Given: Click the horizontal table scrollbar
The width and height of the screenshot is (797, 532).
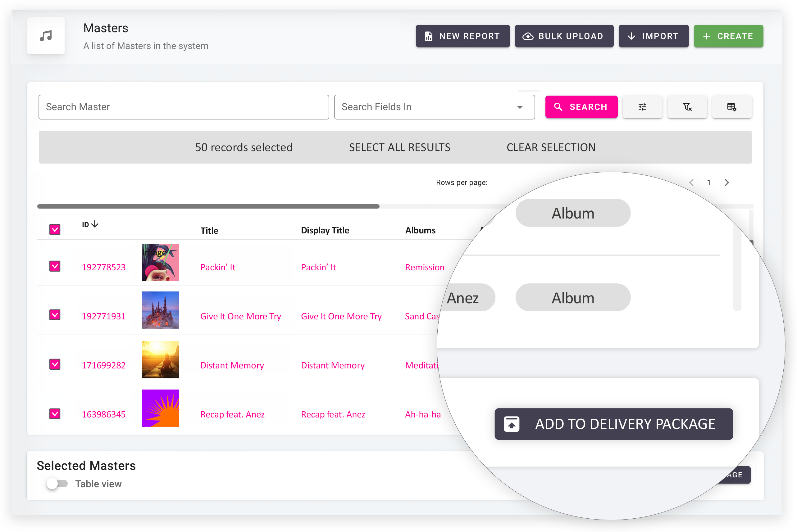Looking at the screenshot, I should 208,206.
